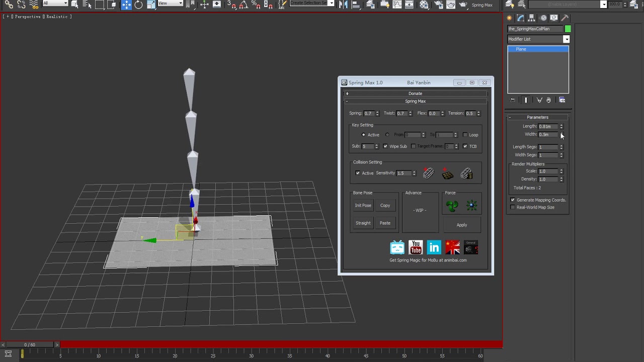Activate the Select Object tool
The width and height of the screenshot is (644, 362).
click(74, 4)
